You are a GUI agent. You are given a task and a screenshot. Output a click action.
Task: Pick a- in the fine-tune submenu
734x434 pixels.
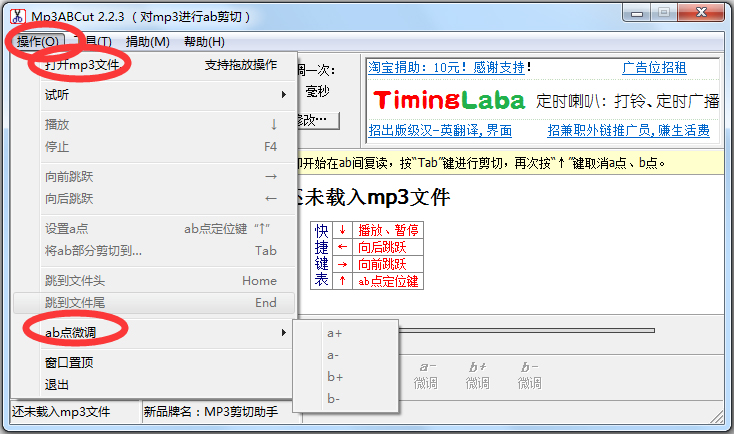tap(345, 355)
